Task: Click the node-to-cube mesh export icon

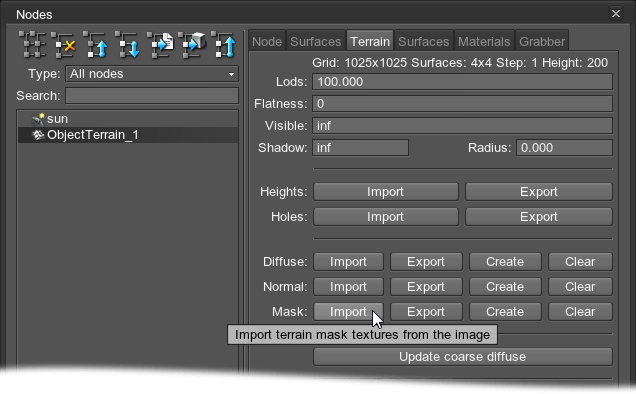Action: point(192,44)
